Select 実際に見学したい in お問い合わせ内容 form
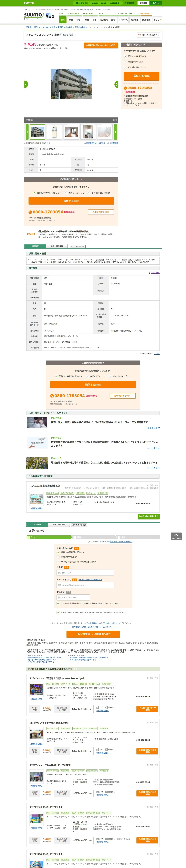Viewport: 186px width, 868px height. coord(58,557)
